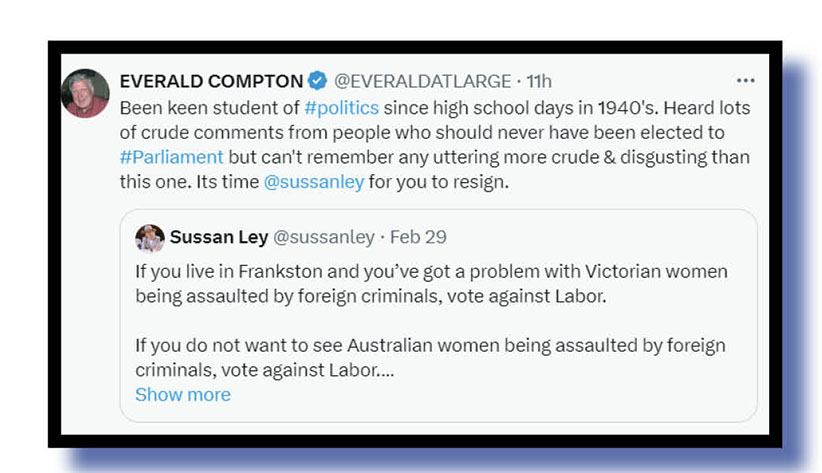Click Sussan Ley's small avatar in quote
The width and height of the screenshot is (822, 473).
click(x=150, y=237)
